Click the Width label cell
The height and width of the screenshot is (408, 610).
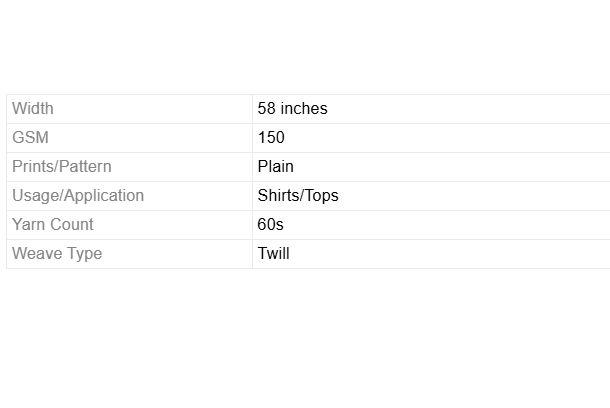click(x=33, y=108)
